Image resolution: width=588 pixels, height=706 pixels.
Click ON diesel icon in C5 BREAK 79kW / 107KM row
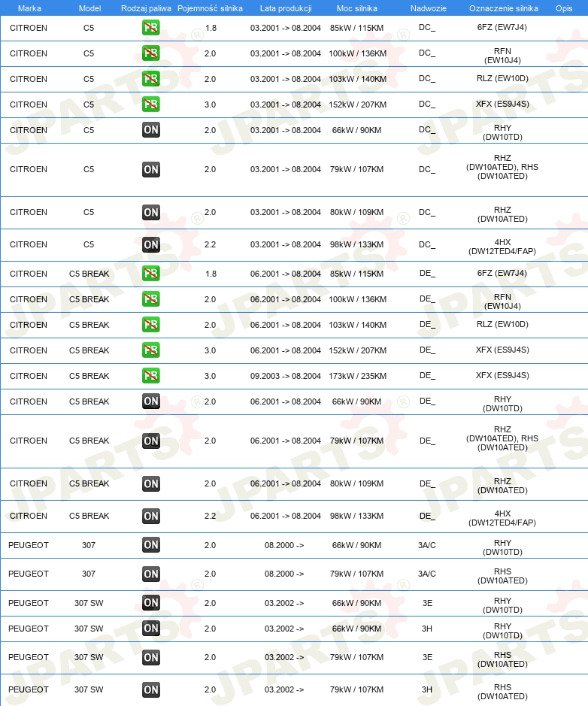coord(151,441)
